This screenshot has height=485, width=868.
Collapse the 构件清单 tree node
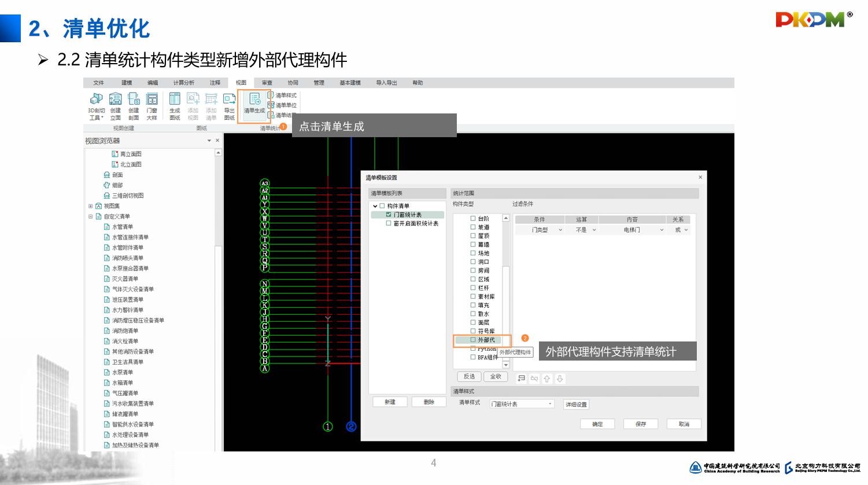(375, 206)
